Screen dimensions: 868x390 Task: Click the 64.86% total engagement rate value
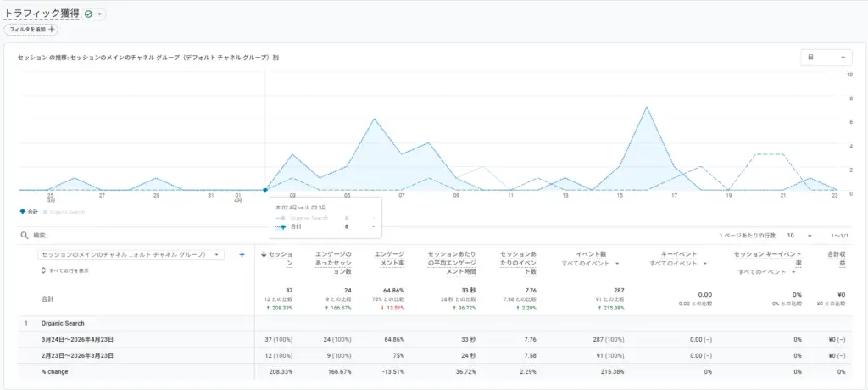point(393,290)
